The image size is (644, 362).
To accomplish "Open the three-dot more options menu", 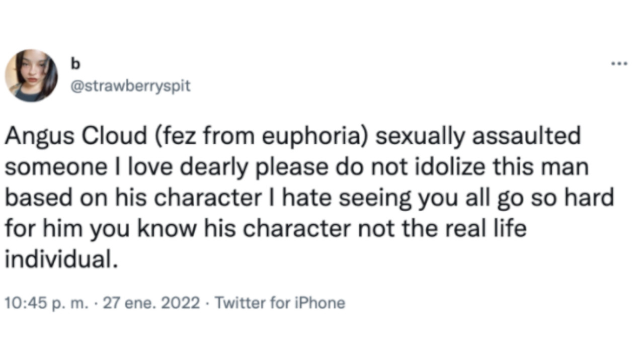I will pos(619,64).
